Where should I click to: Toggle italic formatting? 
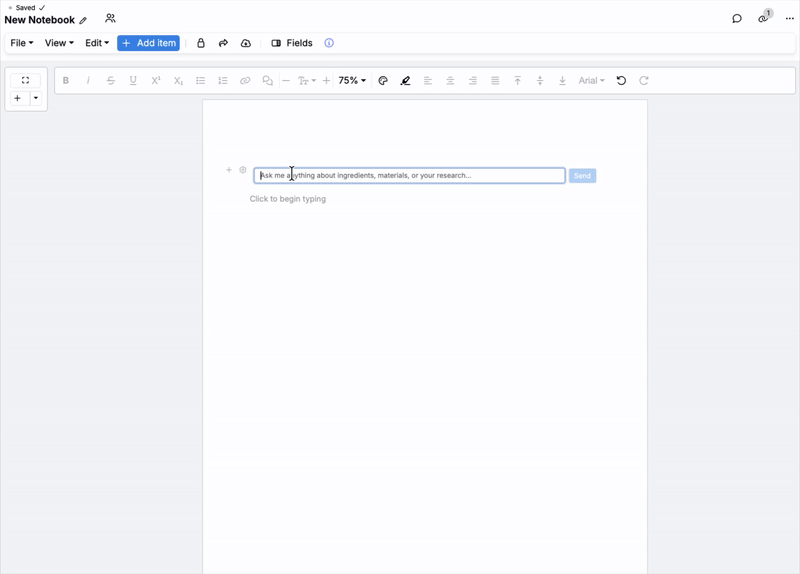point(88,81)
